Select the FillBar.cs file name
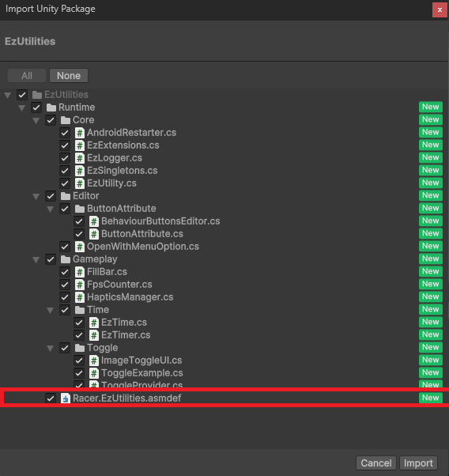The image size is (449, 476). click(108, 272)
